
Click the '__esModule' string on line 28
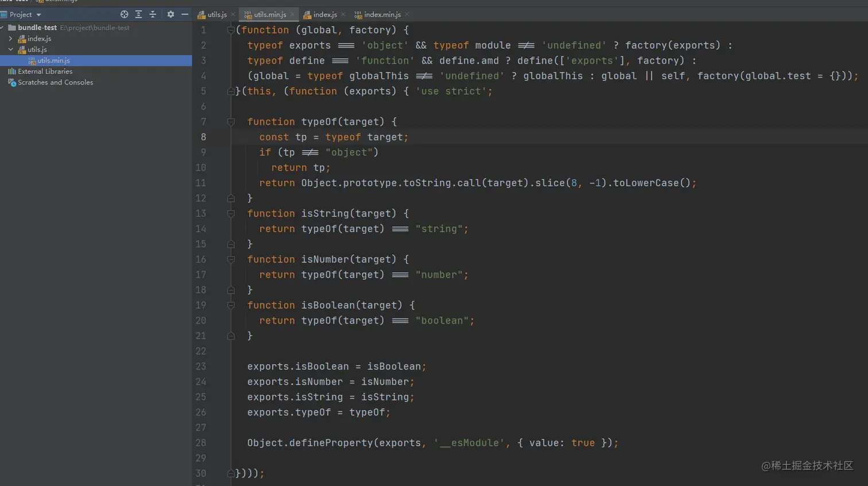(x=469, y=443)
